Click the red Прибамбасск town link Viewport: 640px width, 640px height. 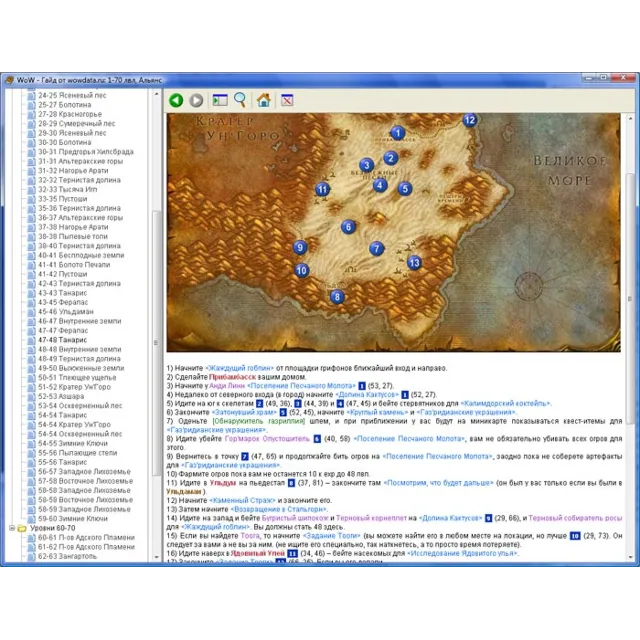coord(232,377)
